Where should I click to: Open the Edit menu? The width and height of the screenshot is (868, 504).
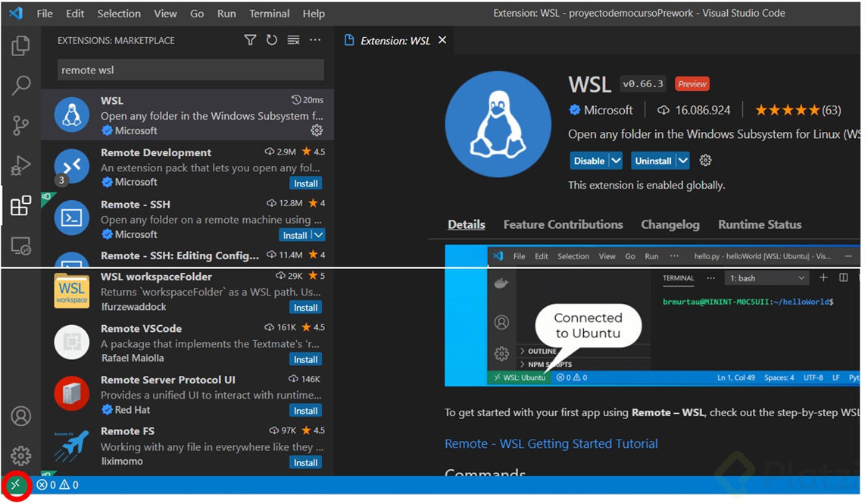[x=75, y=14]
